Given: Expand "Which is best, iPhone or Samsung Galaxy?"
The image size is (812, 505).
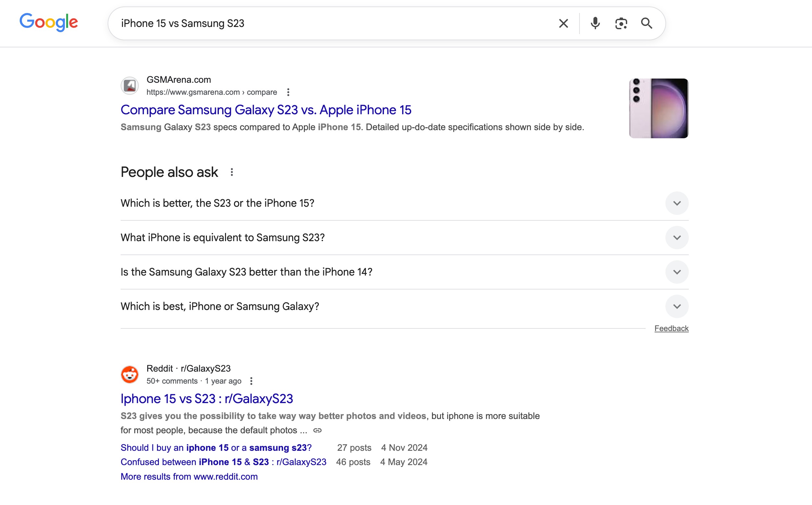Looking at the screenshot, I should click(677, 306).
